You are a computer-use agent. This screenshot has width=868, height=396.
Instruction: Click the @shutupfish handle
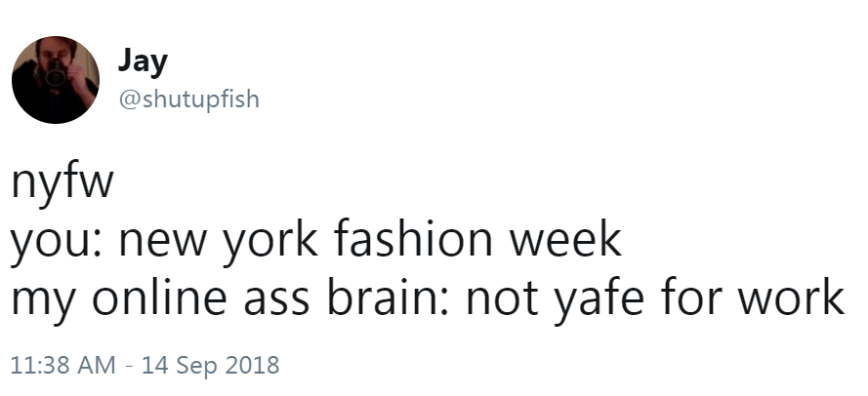click(x=188, y=99)
